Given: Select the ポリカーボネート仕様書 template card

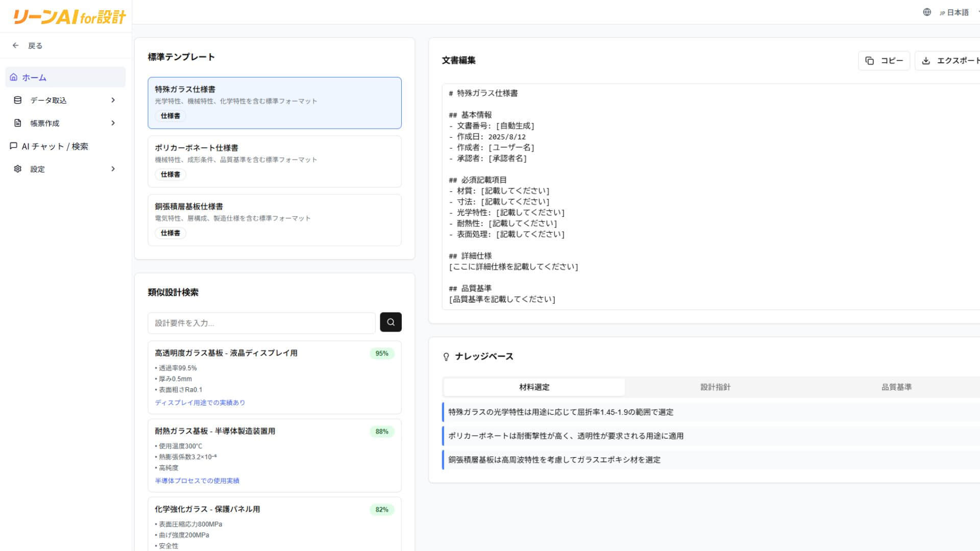Looking at the screenshot, I should click(x=275, y=161).
